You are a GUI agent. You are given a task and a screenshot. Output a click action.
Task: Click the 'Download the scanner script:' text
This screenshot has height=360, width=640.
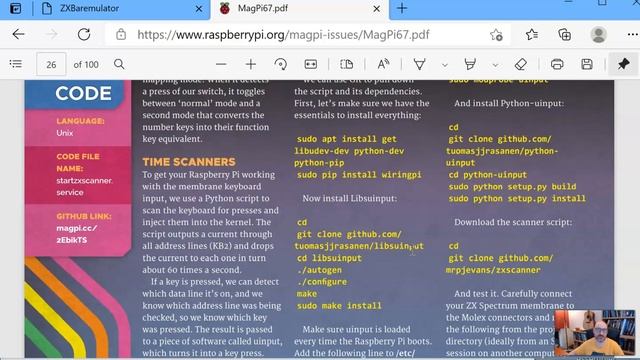[513, 222]
